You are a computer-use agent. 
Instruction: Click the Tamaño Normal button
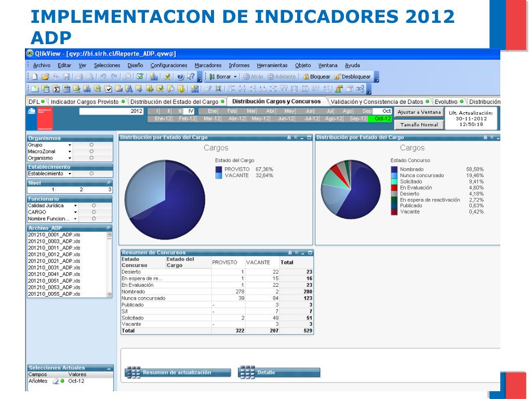419,125
